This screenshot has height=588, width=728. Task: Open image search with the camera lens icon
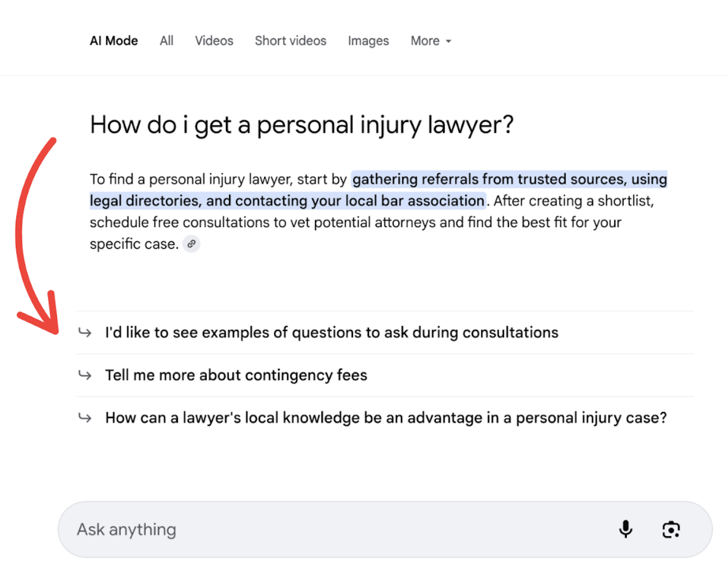point(671,529)
